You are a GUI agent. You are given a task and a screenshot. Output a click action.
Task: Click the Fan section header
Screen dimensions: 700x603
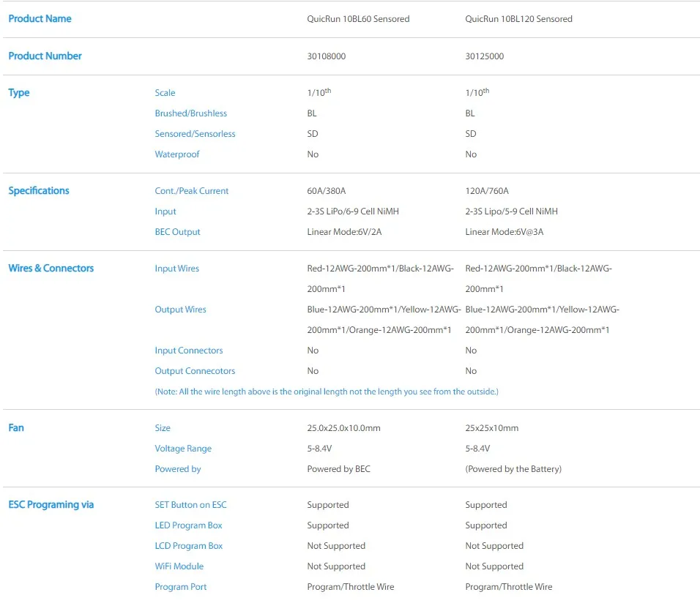point(16,427)
